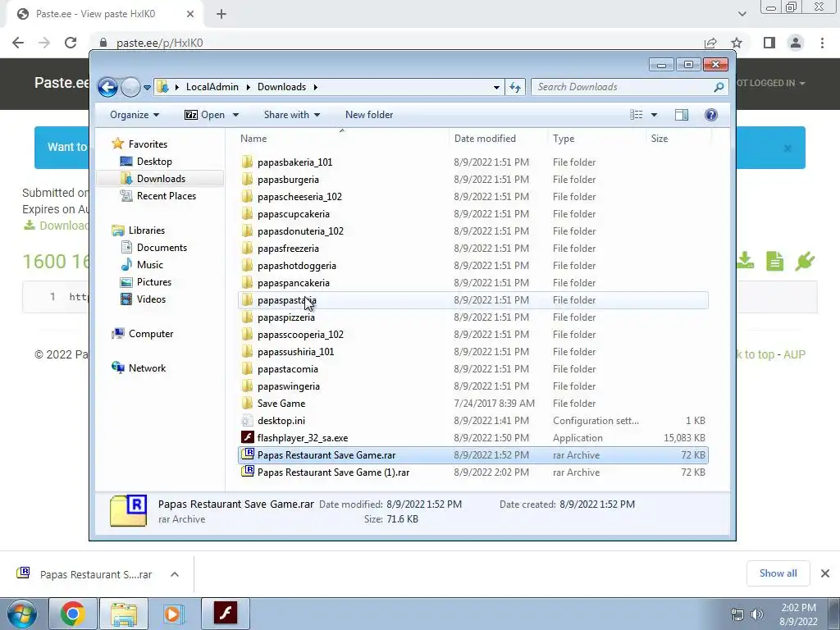The image size is (840, 630).
Task: Go back in Explorer navigation
Action: (107, 87)
